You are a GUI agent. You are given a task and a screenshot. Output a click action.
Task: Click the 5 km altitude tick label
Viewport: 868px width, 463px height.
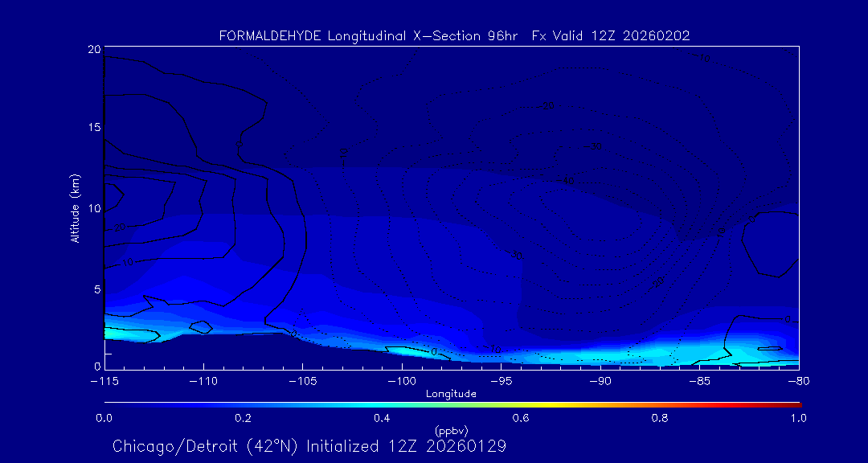(96, 289)
